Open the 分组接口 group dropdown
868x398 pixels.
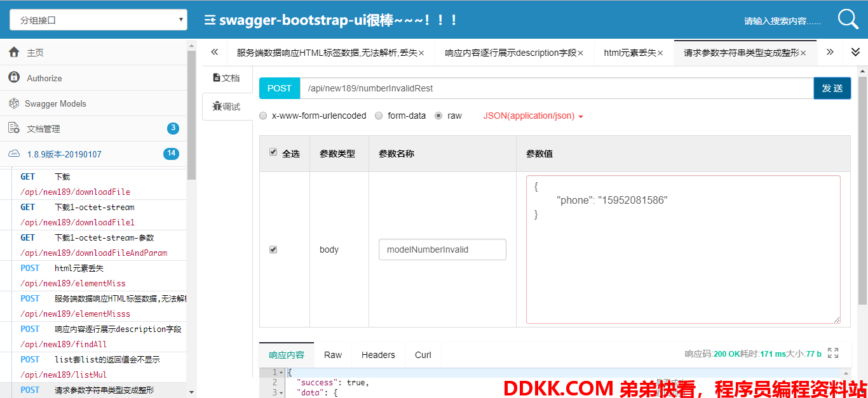click(98, 20)
